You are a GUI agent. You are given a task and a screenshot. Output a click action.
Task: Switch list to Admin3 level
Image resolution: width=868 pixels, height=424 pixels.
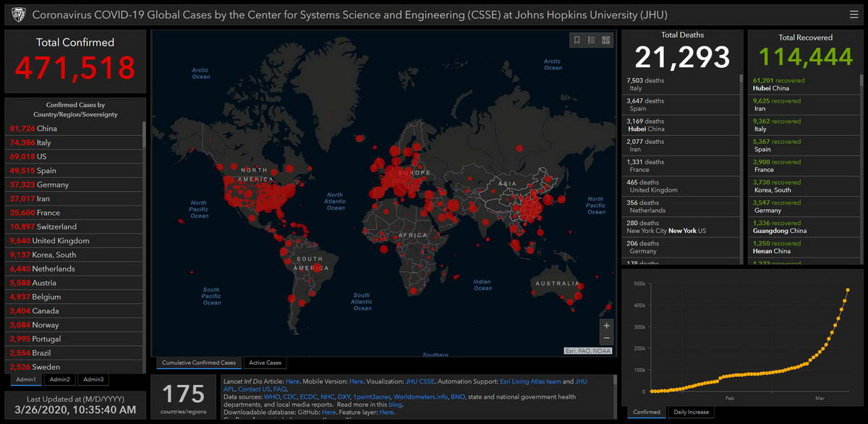pyautogui.click(x=93, y=379)
